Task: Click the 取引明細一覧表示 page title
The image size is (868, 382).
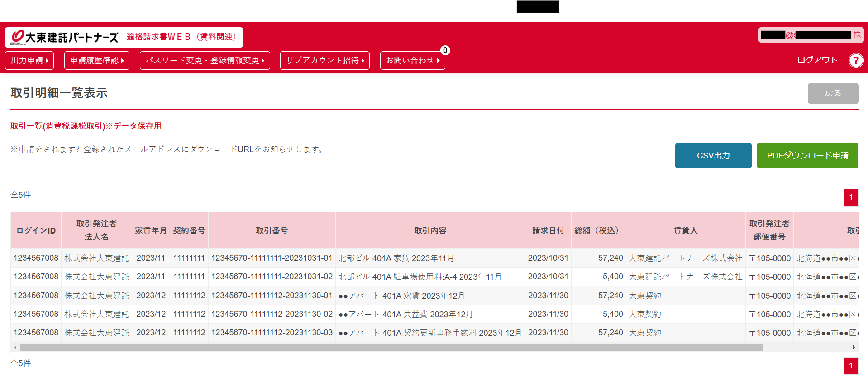Action: click(59, 93)
